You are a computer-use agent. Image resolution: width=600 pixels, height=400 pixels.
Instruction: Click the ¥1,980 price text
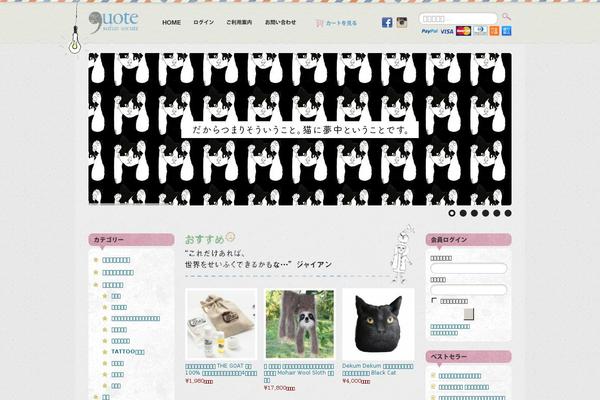(199, 381)
